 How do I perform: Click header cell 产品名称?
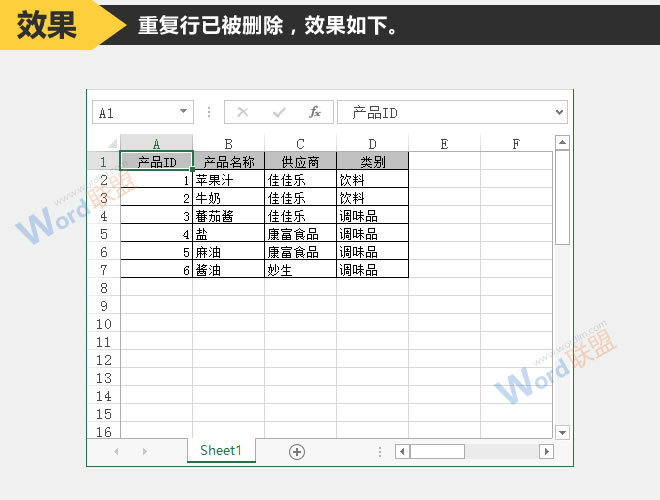tap(229, 161)
